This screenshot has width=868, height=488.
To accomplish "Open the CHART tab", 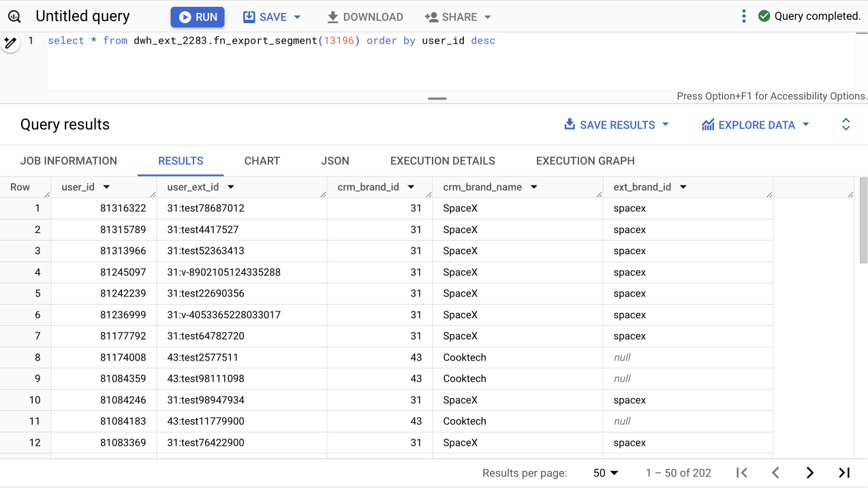I will click(262, 161).
